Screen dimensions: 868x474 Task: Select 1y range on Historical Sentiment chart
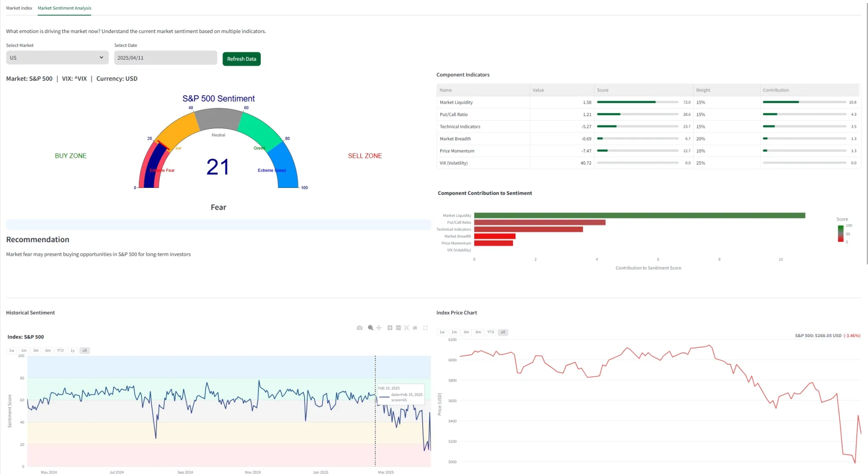(x=72, y=351)
